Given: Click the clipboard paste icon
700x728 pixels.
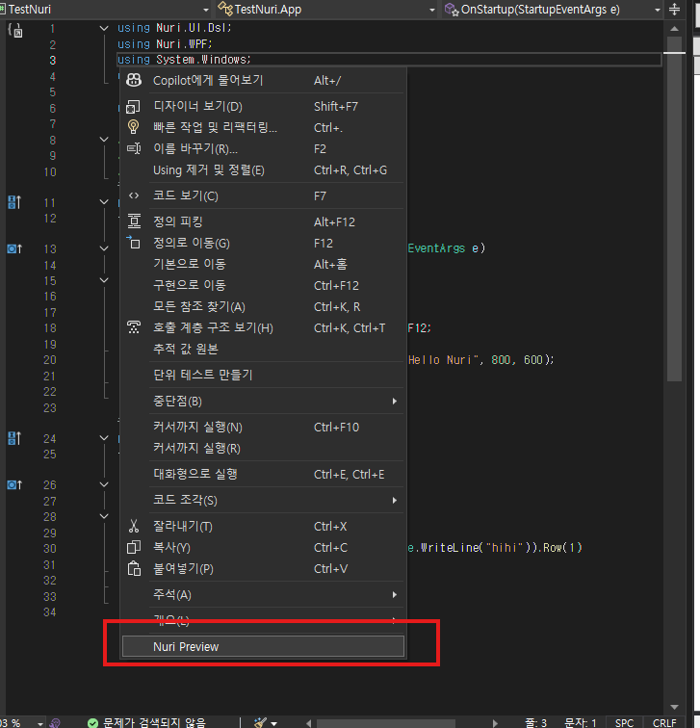Looking at the screenshot, I should click(x=134, y=568).
